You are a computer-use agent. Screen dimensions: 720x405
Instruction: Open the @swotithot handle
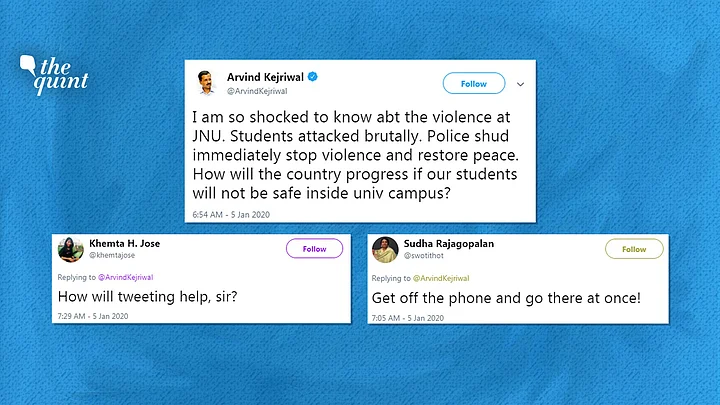pos(423,255)
